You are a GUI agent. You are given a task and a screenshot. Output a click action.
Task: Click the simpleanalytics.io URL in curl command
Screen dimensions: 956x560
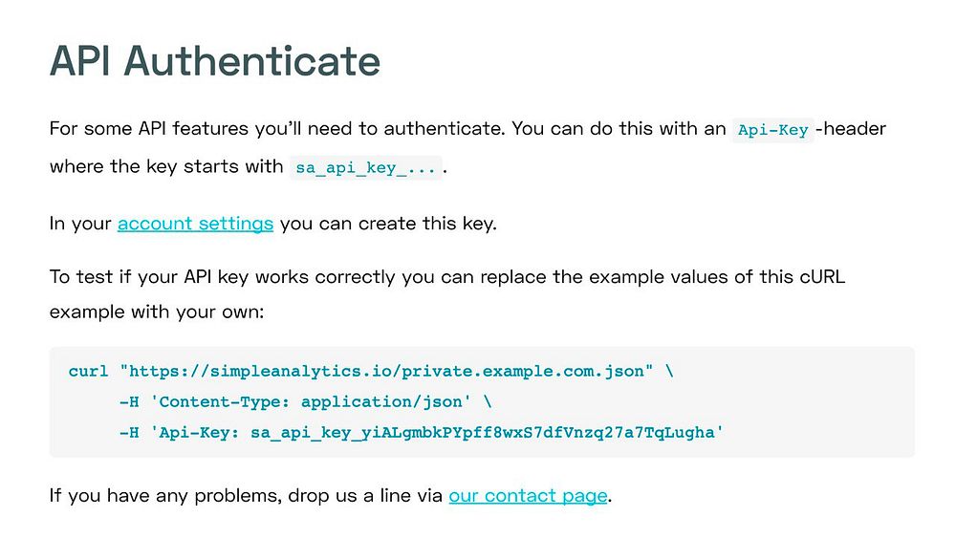(x=386, y=371)
